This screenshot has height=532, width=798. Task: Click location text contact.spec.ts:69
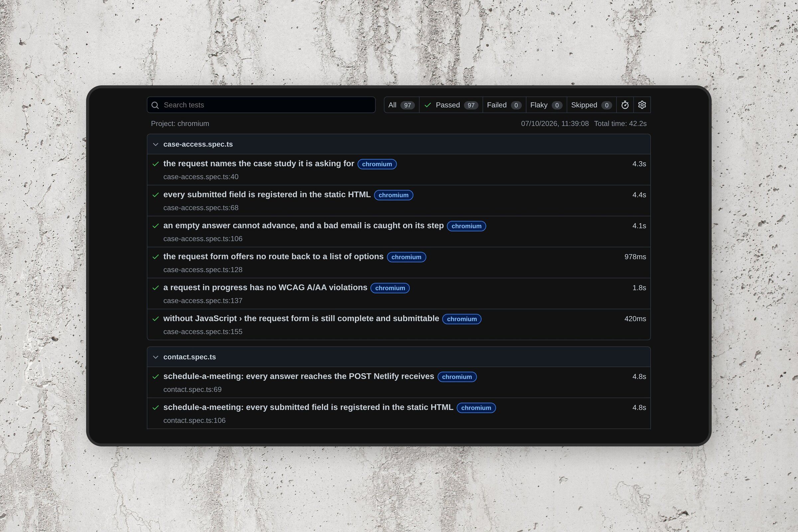click(x=193, y=389)
